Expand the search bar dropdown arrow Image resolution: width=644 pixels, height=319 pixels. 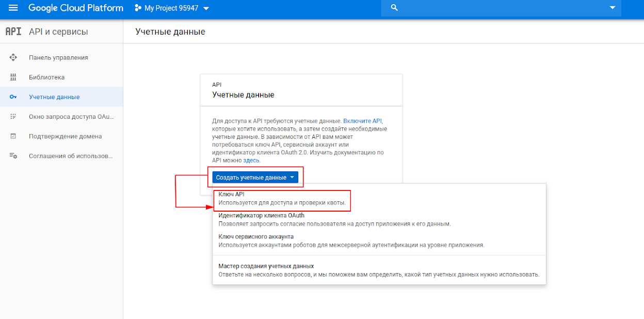[x=613, y=8]
